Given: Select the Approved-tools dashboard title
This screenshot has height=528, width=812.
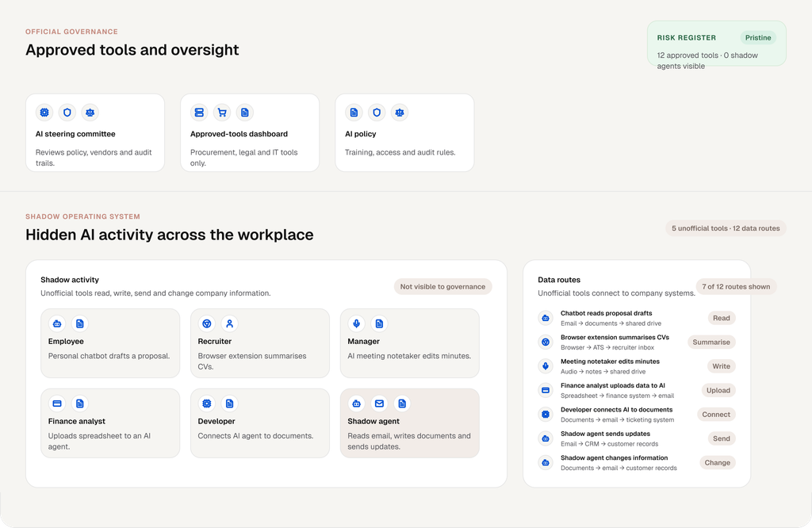Looking at the screenshot, I should 239,134.
